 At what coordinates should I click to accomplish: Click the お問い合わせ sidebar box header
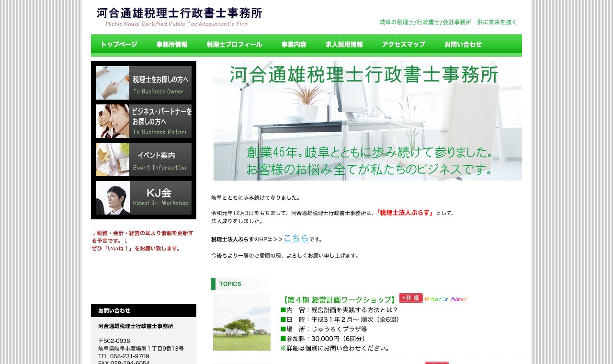(144, 310)
